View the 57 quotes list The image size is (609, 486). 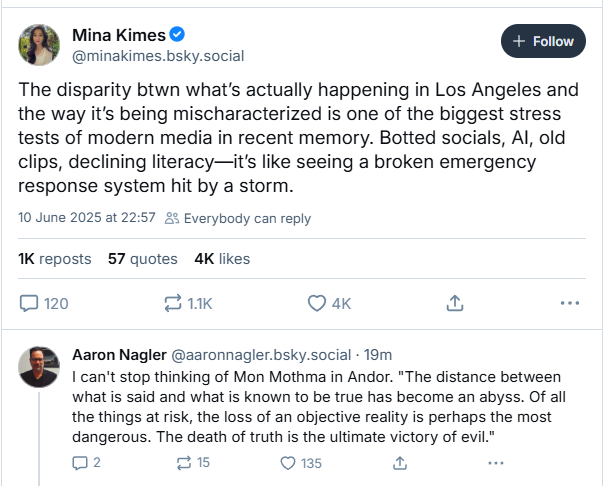pos(143,259)
